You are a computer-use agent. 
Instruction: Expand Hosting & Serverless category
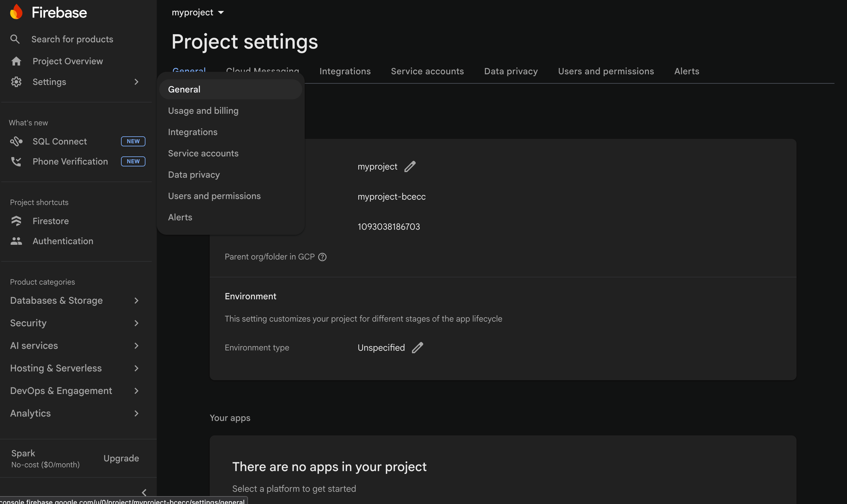[136, 368]
